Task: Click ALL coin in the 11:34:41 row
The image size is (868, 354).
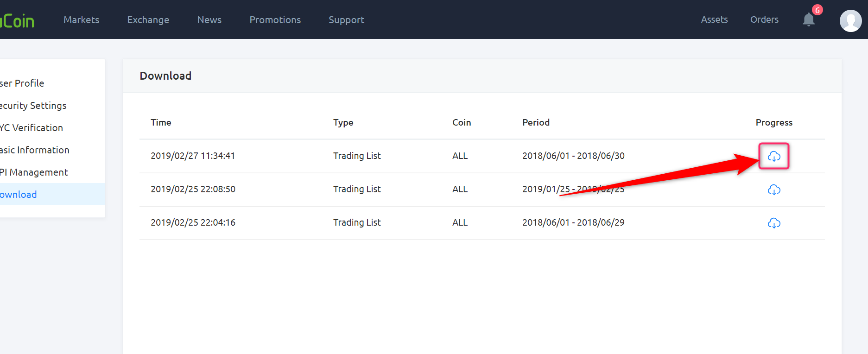Action: tap(460, 156)
